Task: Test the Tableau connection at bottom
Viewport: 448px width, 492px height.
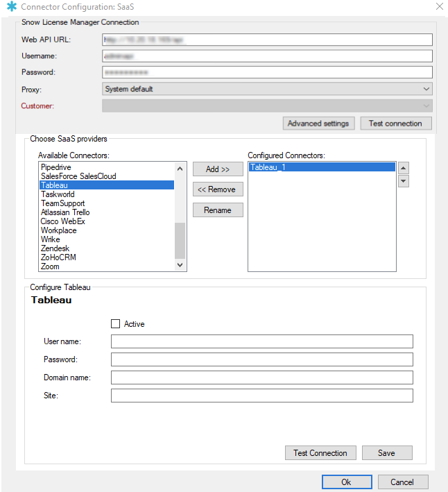Action: click(320, 453)
